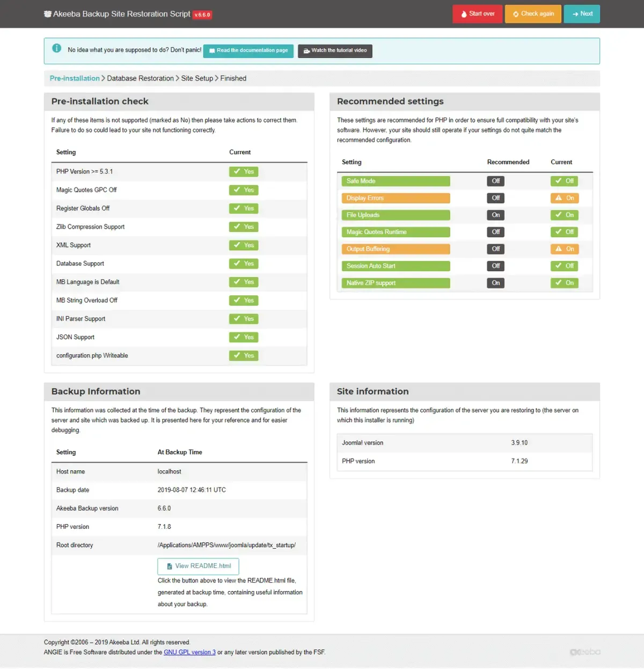
Task: Click the checkmark icon for Safe Mode current Off
Action: pos(559,181)
